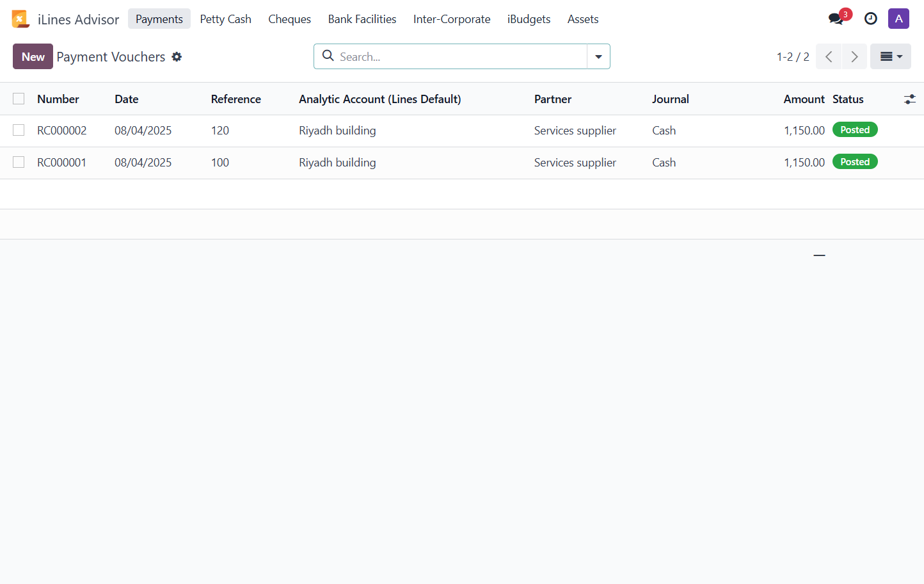This screenshot has width=924, height=584.
Task: Open the Bank Facilities menu
Action: 362,19
